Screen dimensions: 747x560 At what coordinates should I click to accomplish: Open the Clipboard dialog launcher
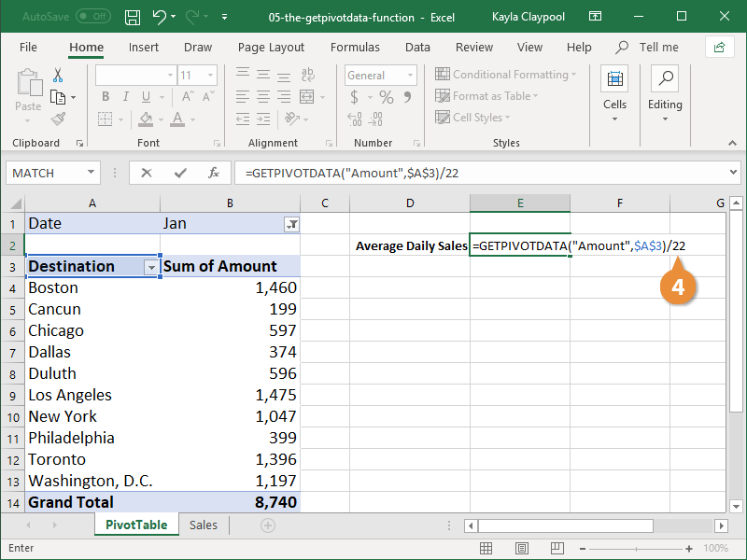click(x=79, y=144)
